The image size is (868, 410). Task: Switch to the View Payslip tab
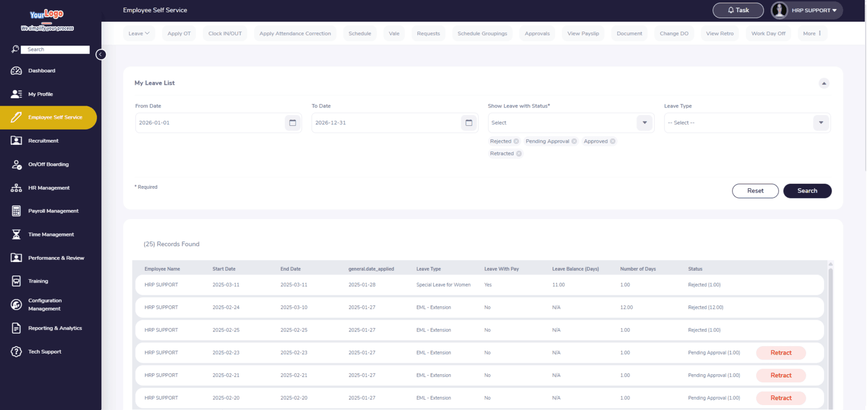(x=583, y=34)
